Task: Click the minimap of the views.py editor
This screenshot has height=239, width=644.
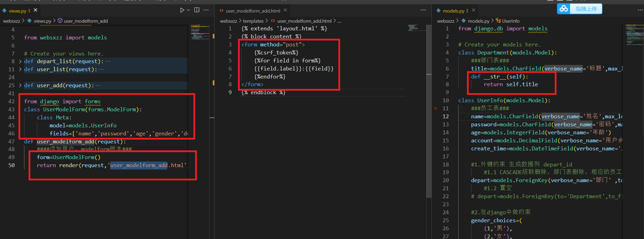Action: 200,32
